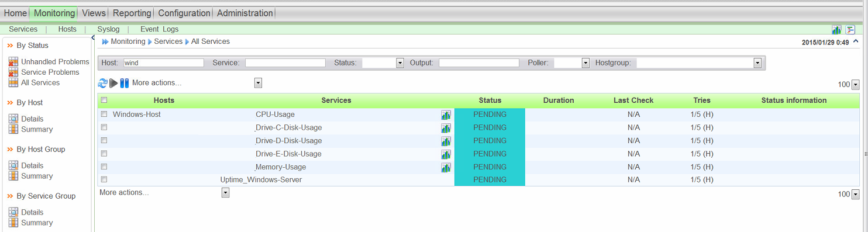Viewport: 868px width, 232px height.
Task: Click into the Host filter field containing wind
Action: pos(164,63)
